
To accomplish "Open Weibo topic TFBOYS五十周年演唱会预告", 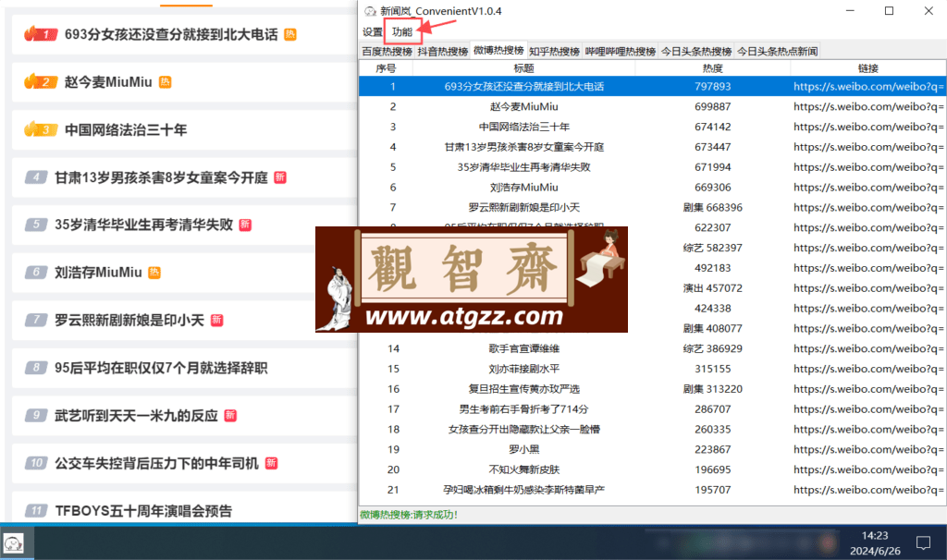I will (x=143, y=511).
